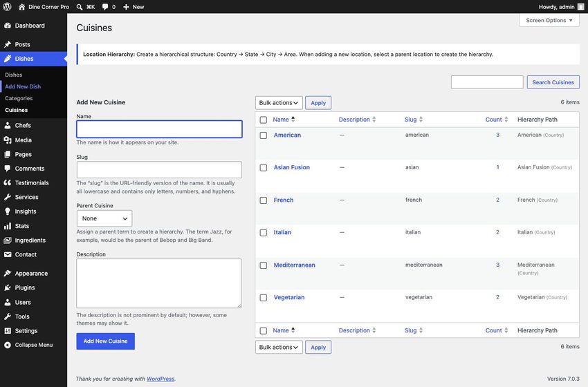Click the Posts pushpin icon

[8, 44]
